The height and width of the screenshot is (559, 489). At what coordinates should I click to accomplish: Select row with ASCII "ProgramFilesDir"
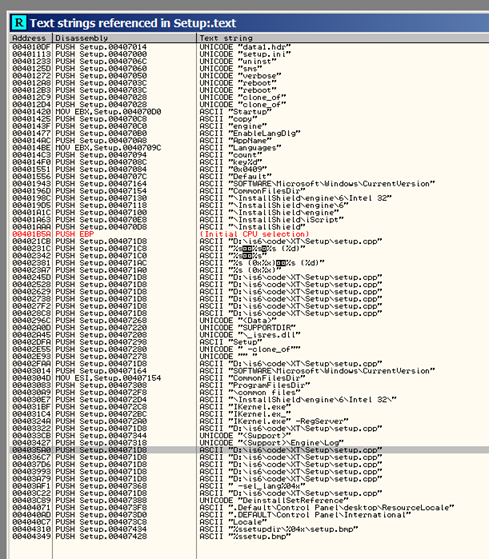249,385
